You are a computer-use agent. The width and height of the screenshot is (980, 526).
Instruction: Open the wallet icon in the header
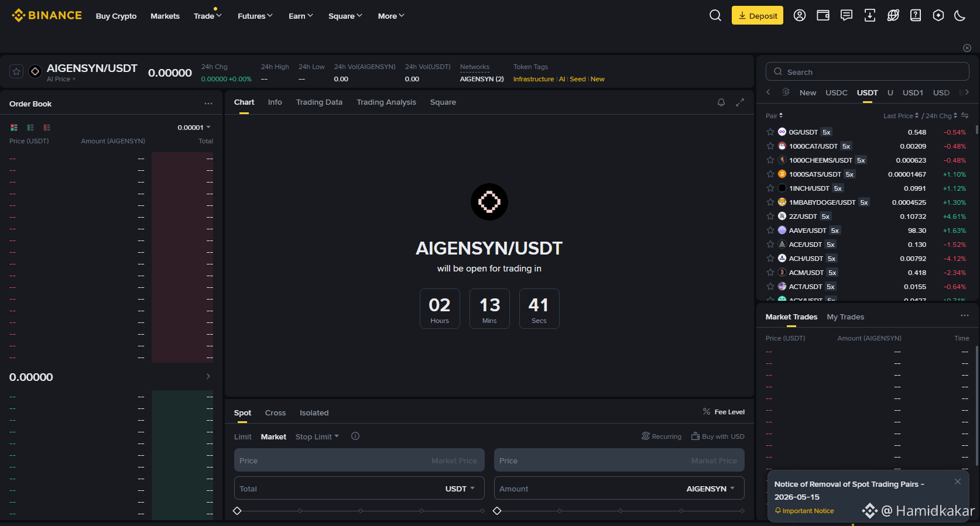pyautogui.click(x=823, y=15)
